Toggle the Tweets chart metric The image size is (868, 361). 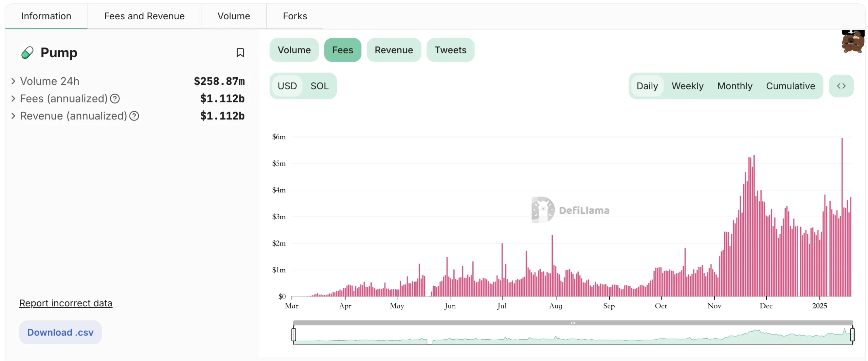coord(450,50)
